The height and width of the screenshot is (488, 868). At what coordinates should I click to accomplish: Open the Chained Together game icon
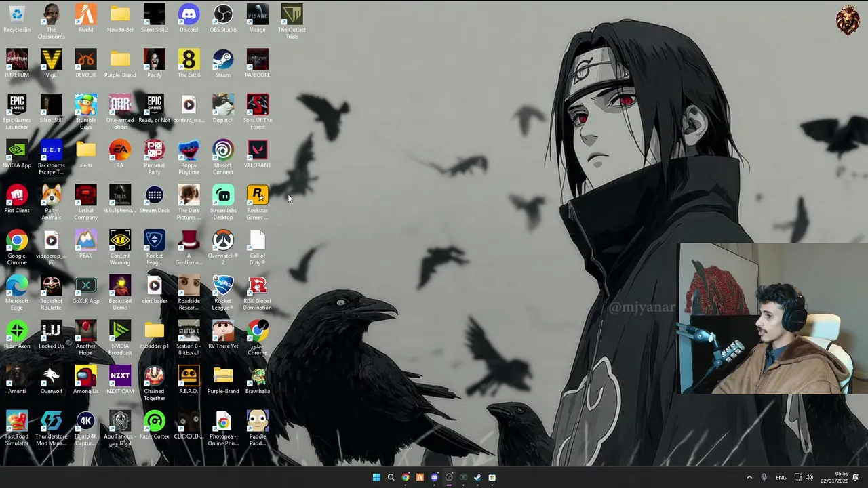[x=155, y=384]
